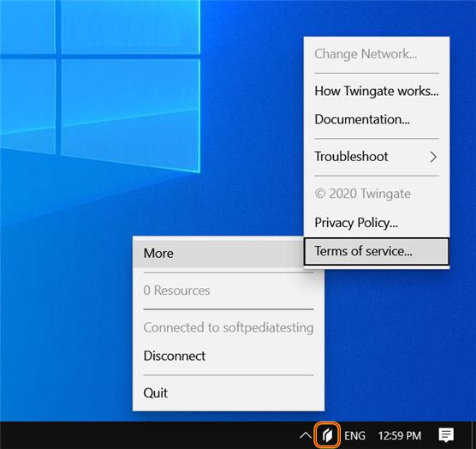Expand the Troubleshoot submenu arrow
Image resolution: width=476 pixels, height=449 pixels.
[x=433, y=157]
